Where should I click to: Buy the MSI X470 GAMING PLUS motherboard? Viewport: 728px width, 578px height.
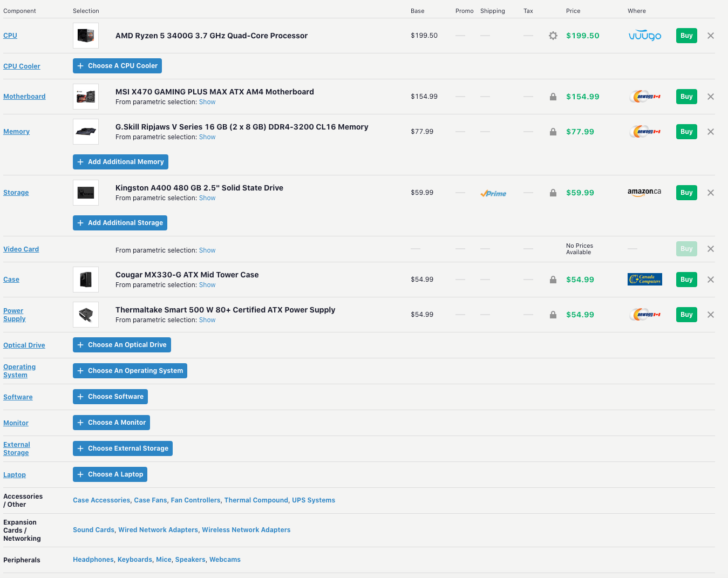pyautogui.click(x=686, y=97)
